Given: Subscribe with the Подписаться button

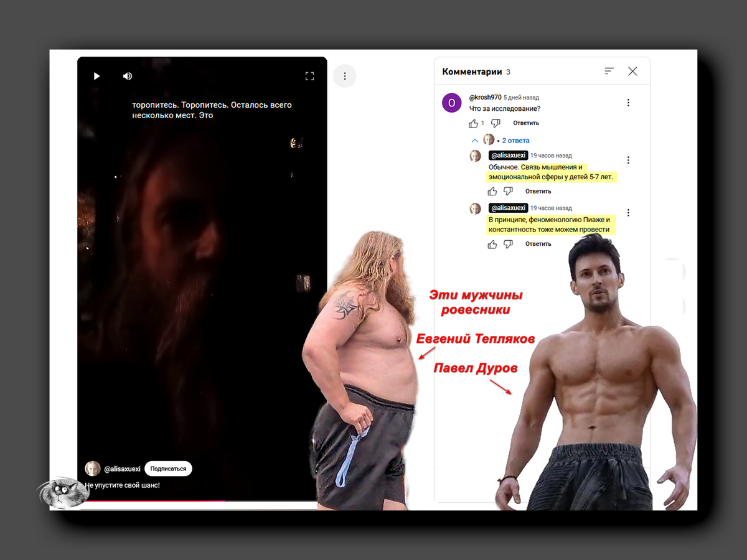Looking at the screenshot, I should (x=169, y=469).
